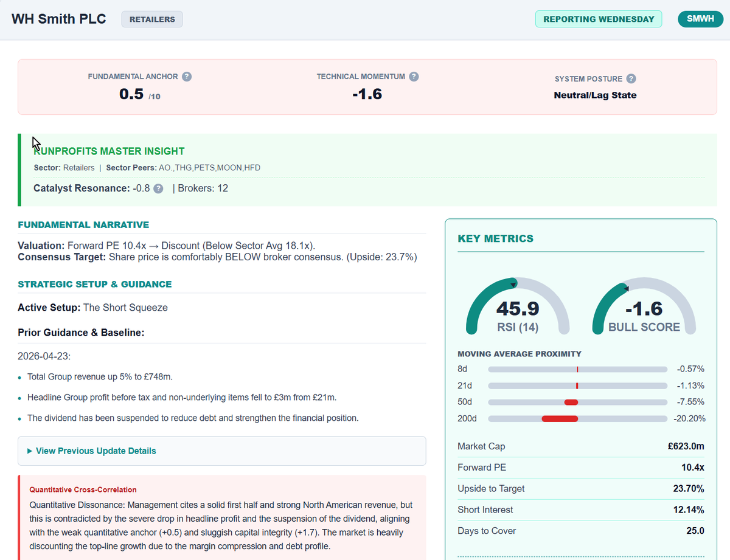Select the Total Group revenue bullet
This screenshot has height=560, width=730.
pyautogui.click(x=100, y=377)
